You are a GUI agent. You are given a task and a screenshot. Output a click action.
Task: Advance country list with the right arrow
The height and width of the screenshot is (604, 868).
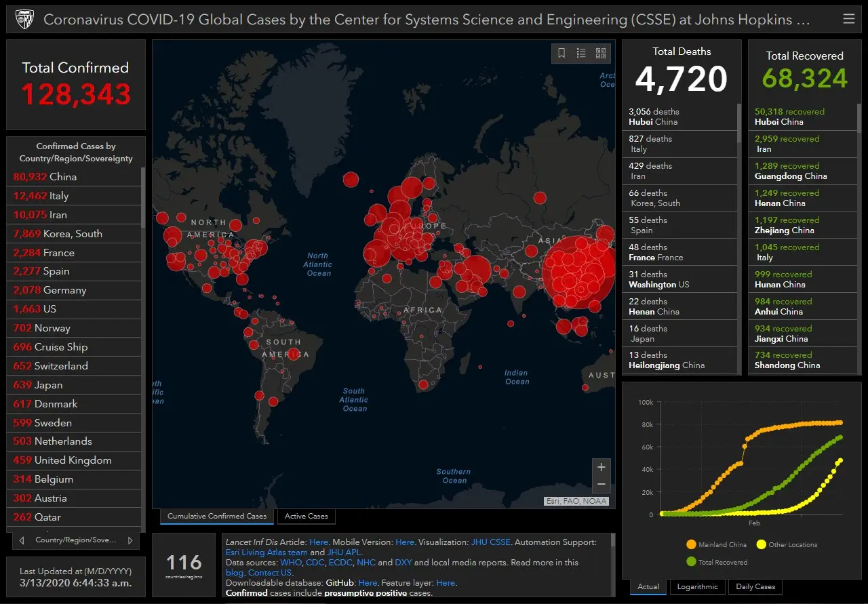click(x=130, y=540)
